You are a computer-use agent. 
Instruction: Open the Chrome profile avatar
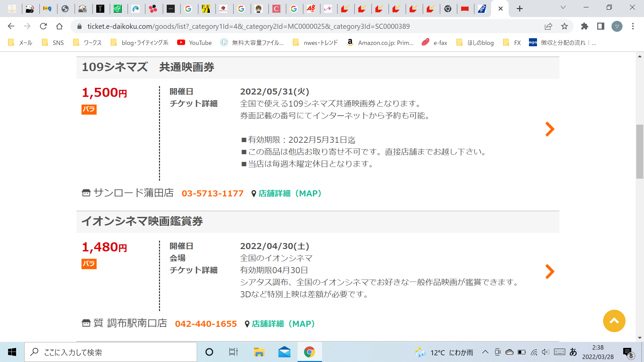(617, 26)
